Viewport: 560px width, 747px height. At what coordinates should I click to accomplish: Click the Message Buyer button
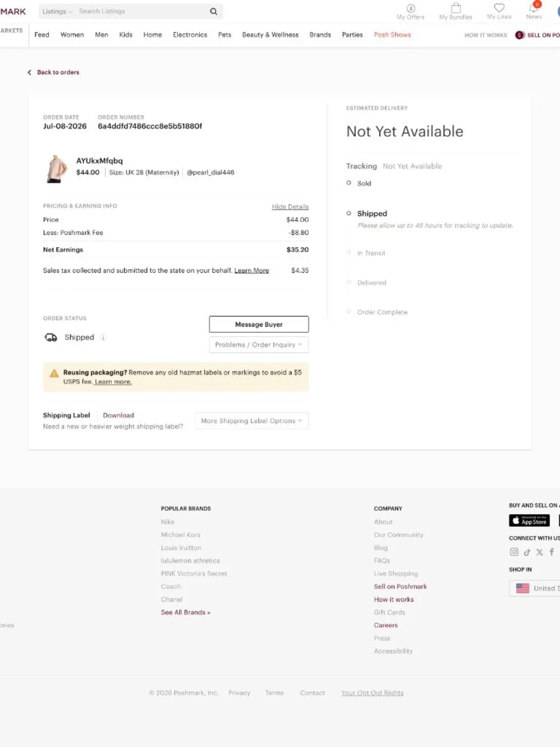coord(259,324)
